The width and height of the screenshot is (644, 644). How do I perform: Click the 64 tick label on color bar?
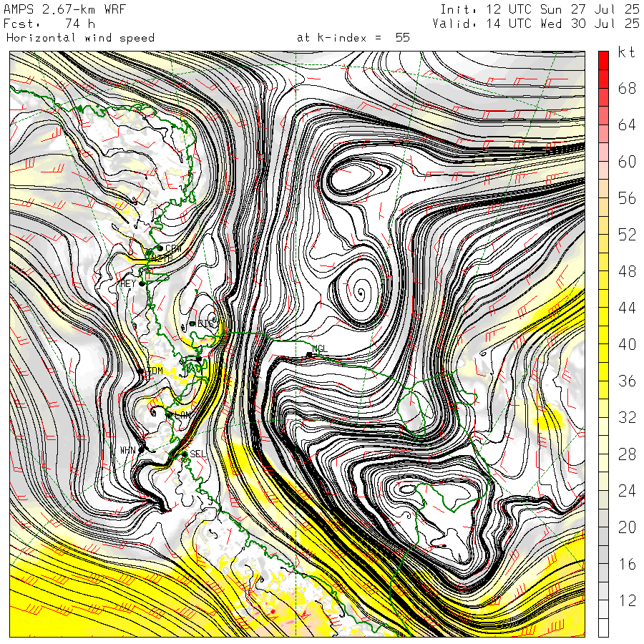pyautogui.click(x=627, y=125)
